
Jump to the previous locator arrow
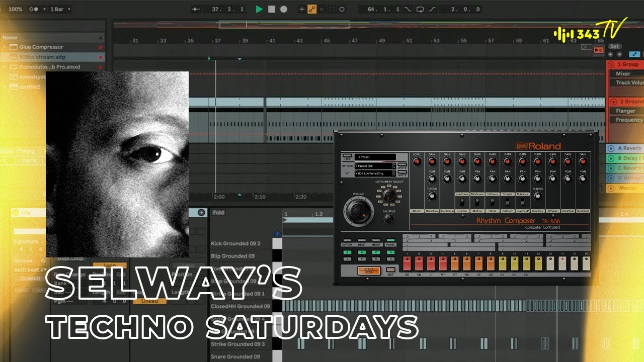point(611,54)
